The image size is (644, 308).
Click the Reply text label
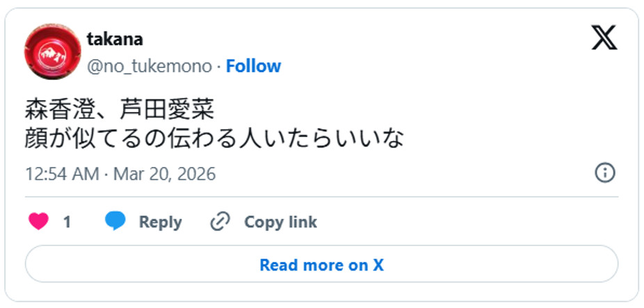(160, 222)
